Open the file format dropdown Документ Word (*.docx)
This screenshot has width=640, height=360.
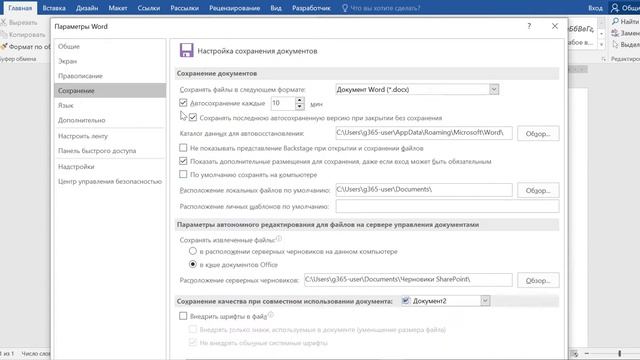pyautogui.click(x=417, y=89)
